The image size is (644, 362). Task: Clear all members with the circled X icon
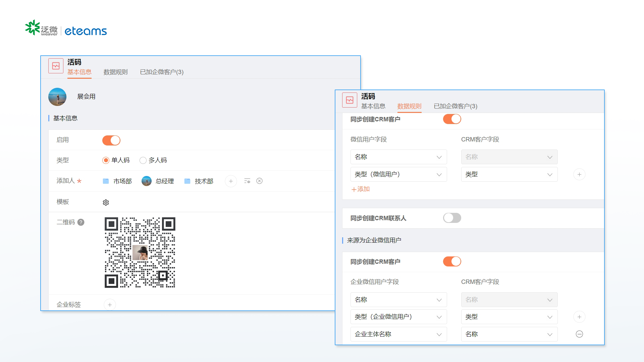259,181
